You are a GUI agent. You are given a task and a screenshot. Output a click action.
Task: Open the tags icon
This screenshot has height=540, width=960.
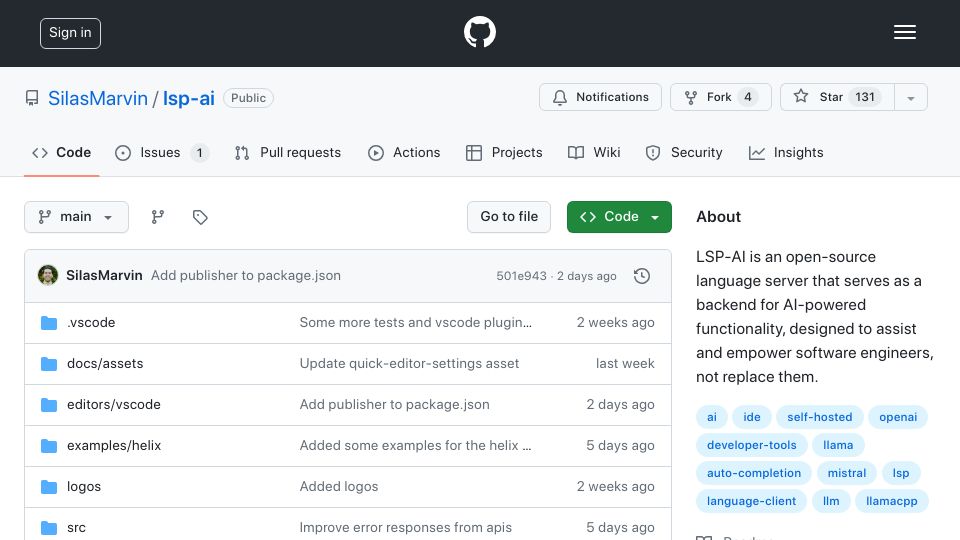click(200, 217)
